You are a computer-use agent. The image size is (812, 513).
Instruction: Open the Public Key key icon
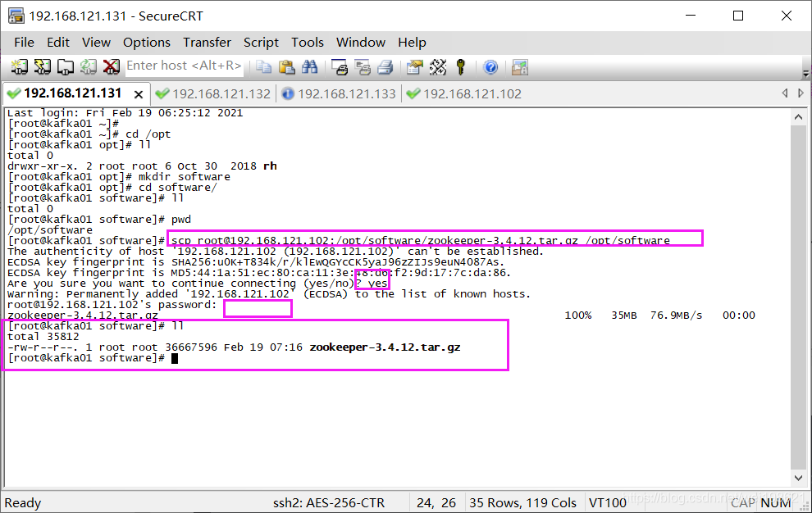click(x=460, y=66)
